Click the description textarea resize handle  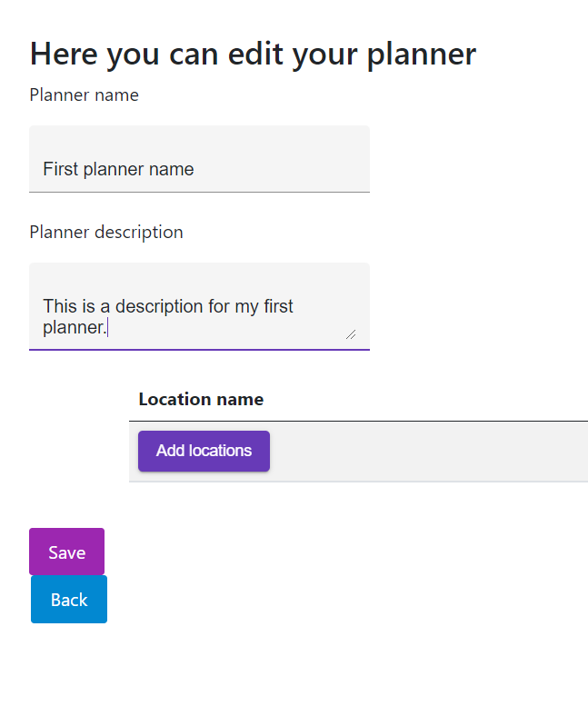point(351,334)
